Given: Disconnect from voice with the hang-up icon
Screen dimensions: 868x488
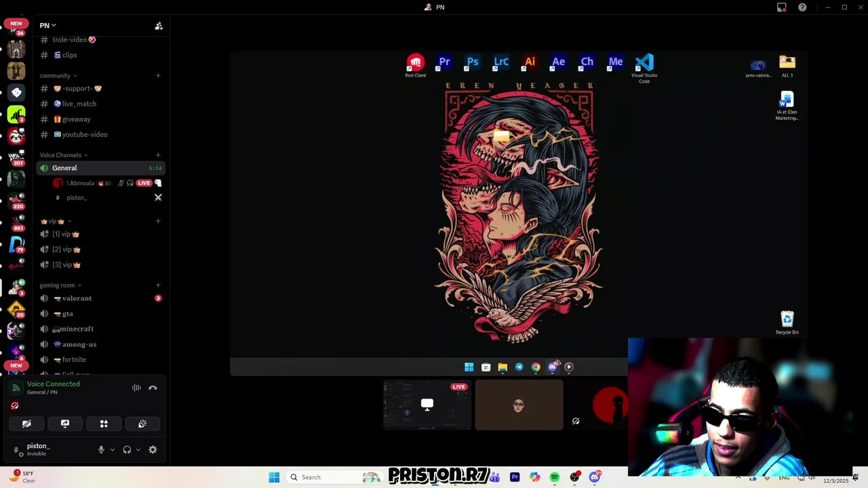Looking at the screenshot, I should click(x=153, y=388).
